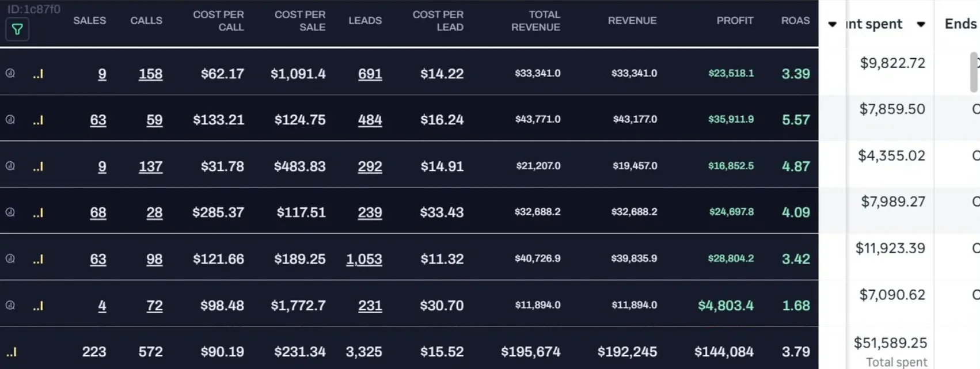Sort by the LEADS column header
Screen dimensions: 980x369
(x=365, y=20)
